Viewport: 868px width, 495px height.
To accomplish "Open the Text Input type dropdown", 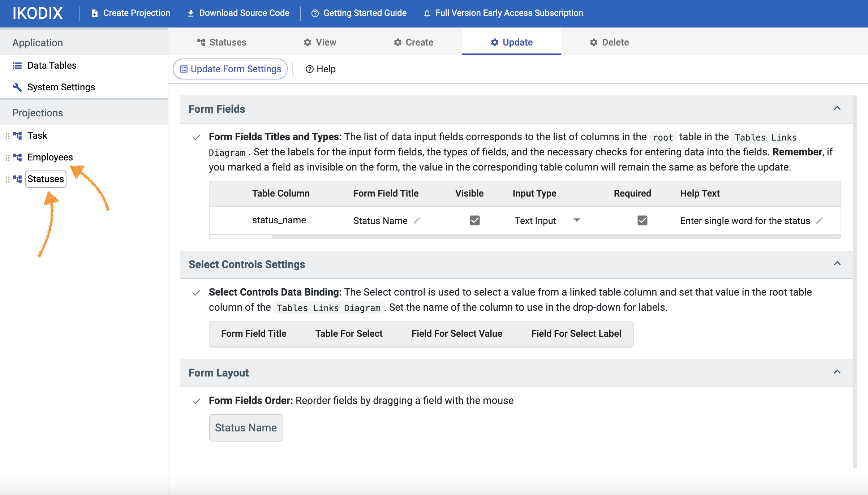I will pyautogui.click(x=577, y=220).
